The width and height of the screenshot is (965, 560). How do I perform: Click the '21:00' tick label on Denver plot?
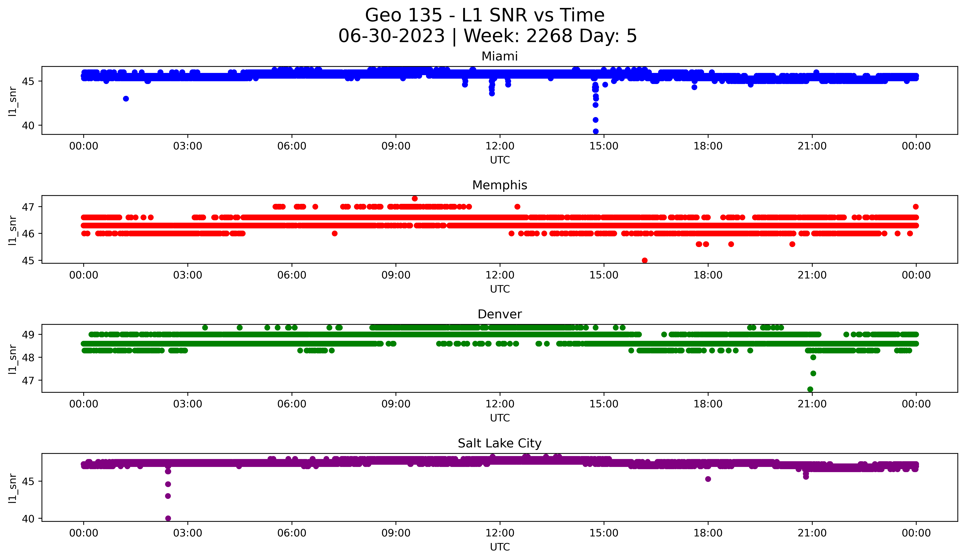[812, 404]
